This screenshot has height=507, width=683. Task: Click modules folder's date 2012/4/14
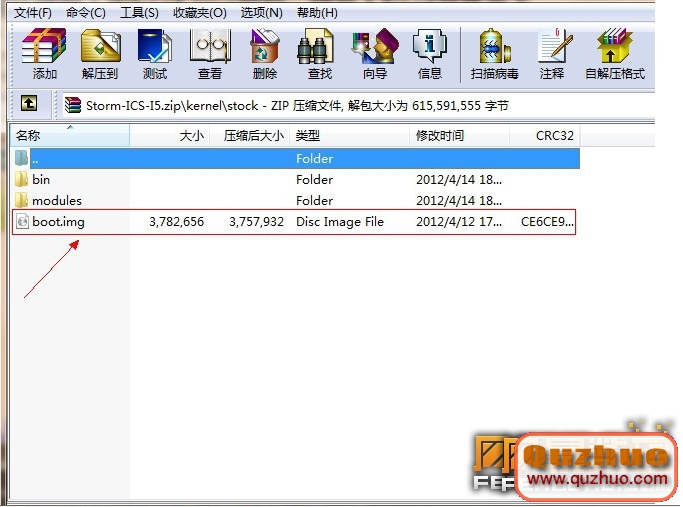pyautogui.click(x=459, y=200)
